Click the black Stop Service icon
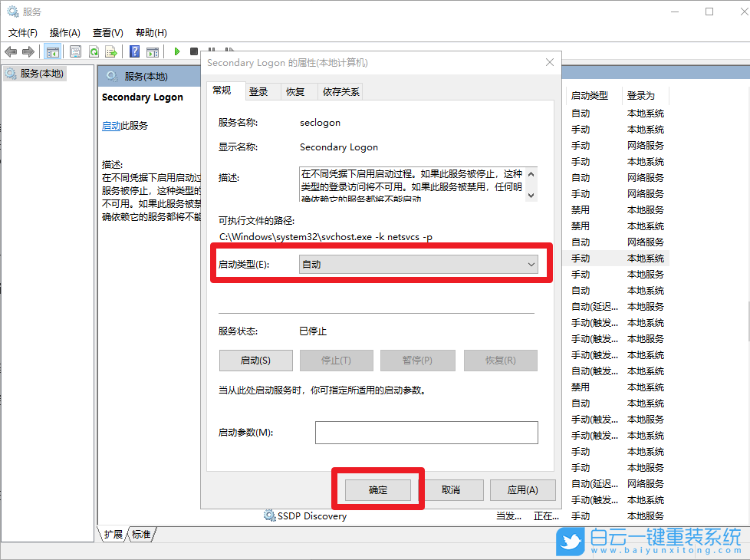 (193, 51)
